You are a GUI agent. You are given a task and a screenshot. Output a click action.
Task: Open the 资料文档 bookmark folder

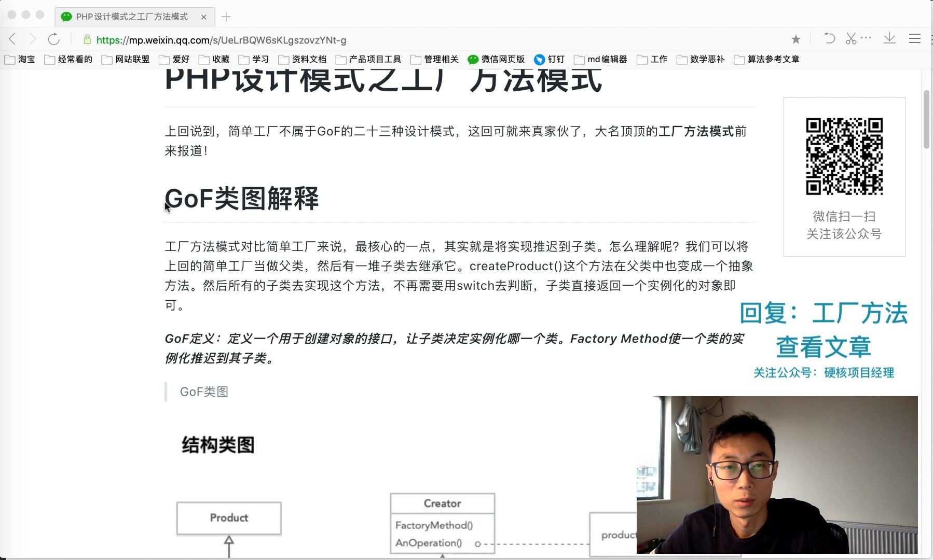[x=303, y=59]
